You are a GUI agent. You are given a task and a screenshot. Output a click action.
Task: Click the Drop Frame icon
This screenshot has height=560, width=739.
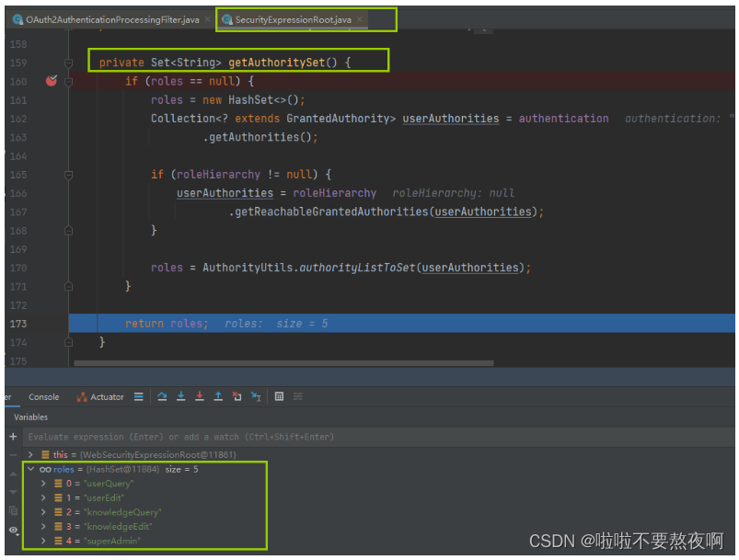point(237,396)
